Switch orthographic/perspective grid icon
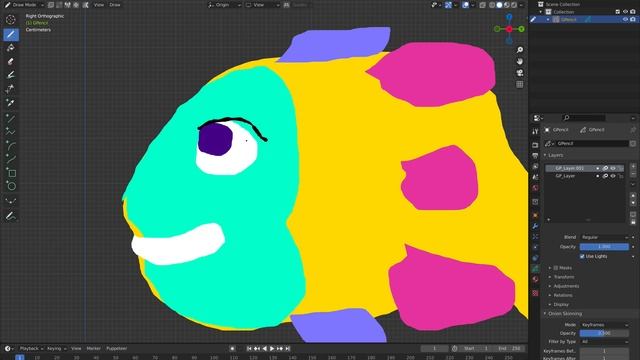 coord(520,84)
